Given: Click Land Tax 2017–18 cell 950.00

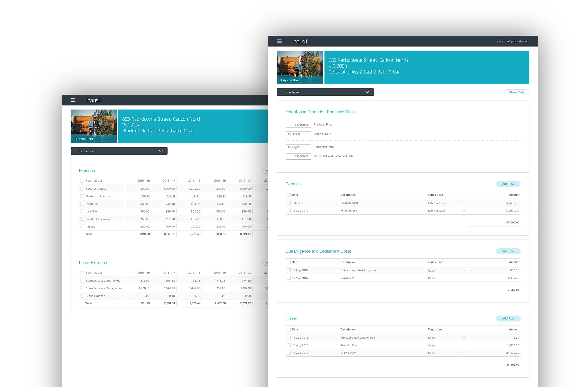Looking at the screenshot, I should coord(195,211).
